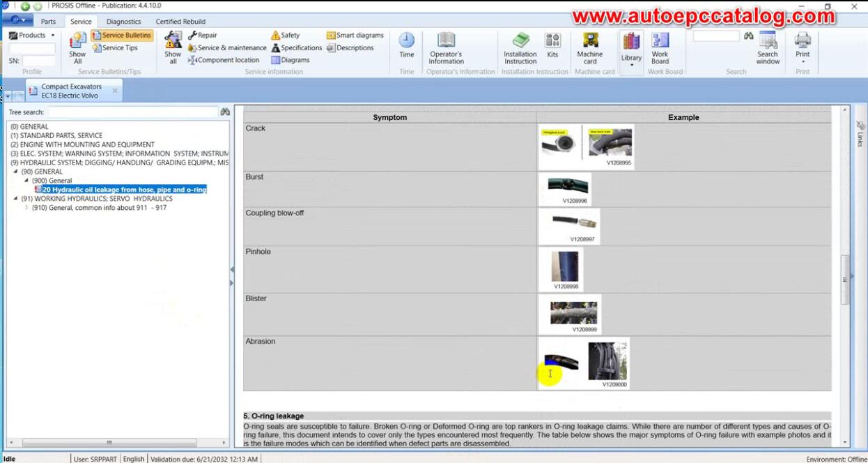Image resolution: width=868 pixels, height=463 pixels.
Task: Click the Descriptions filter
Action: (x=350, y=48)
